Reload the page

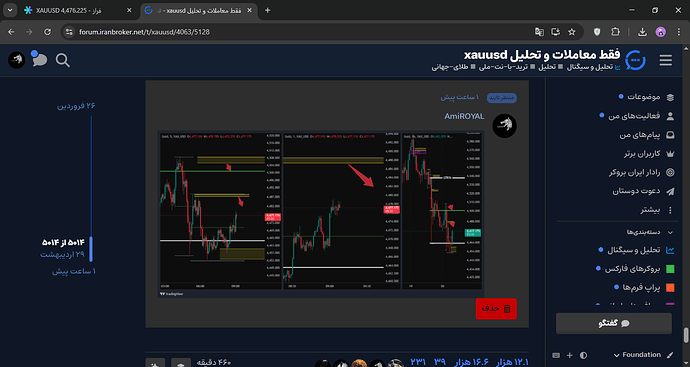pyautogui.click(x=48, y=32)
